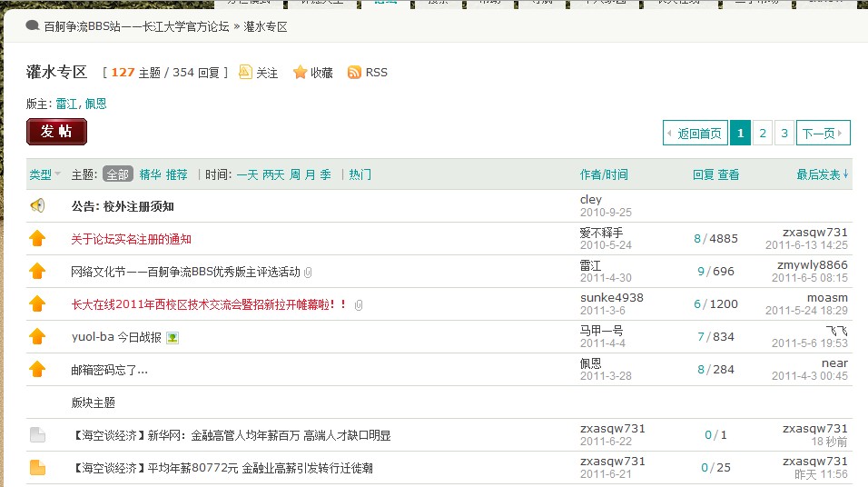868x487 pixels.
Task: Filter threads by 季 time range
Action: click(x=325, y=174)
